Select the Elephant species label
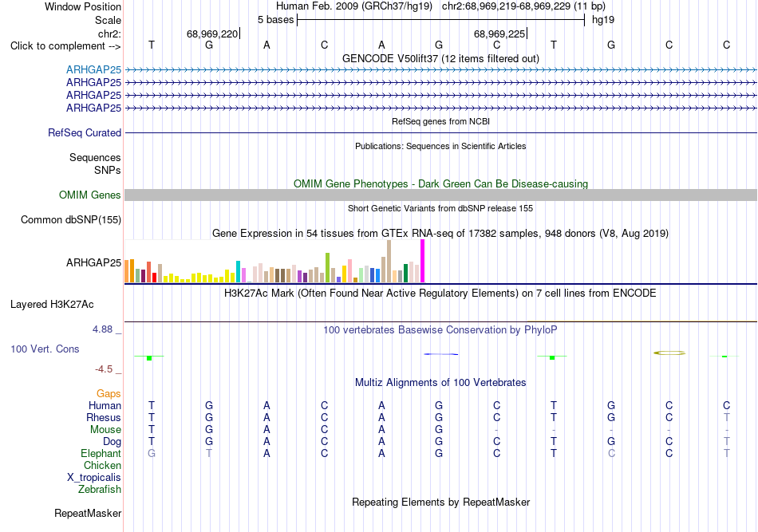The height and width of the screenshot is (532, 758). pyautogui.click(x=101, y=453)
